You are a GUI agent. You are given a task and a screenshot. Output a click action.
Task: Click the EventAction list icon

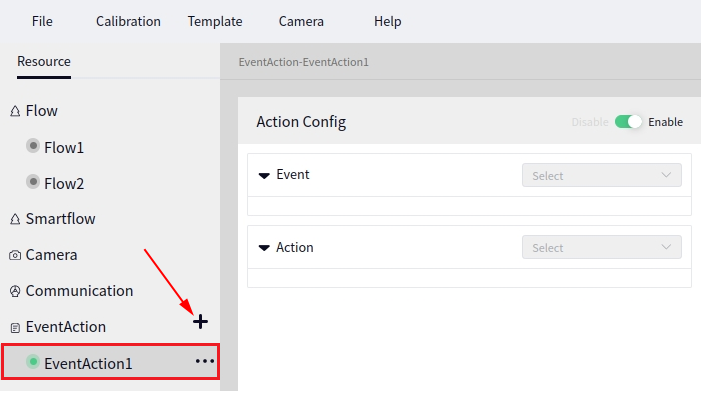point(15,328)
